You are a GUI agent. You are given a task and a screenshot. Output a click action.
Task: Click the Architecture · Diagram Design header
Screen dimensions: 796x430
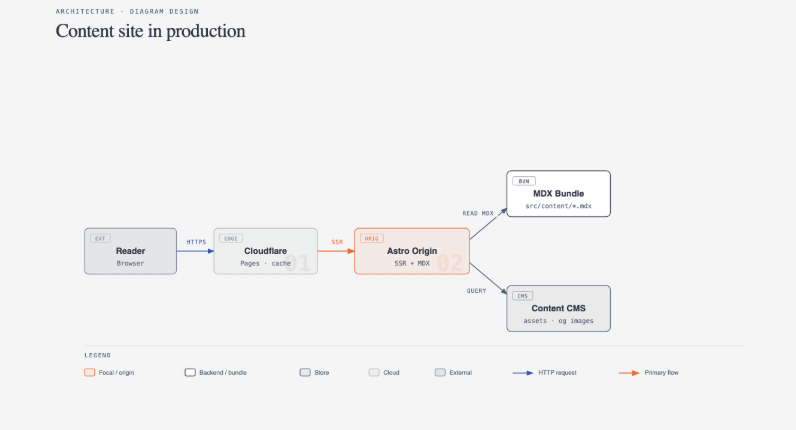[x=127, y=11]
